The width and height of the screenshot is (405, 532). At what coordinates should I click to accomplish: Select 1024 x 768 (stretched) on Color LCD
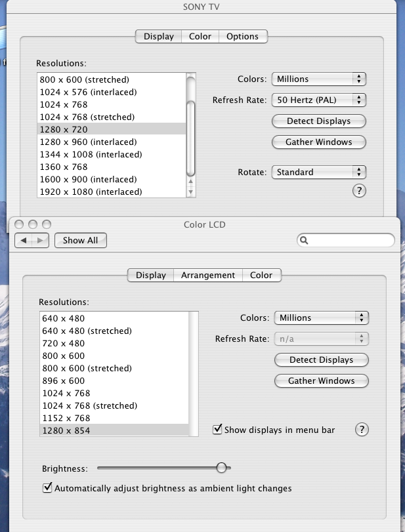click(x=114, y=406)
